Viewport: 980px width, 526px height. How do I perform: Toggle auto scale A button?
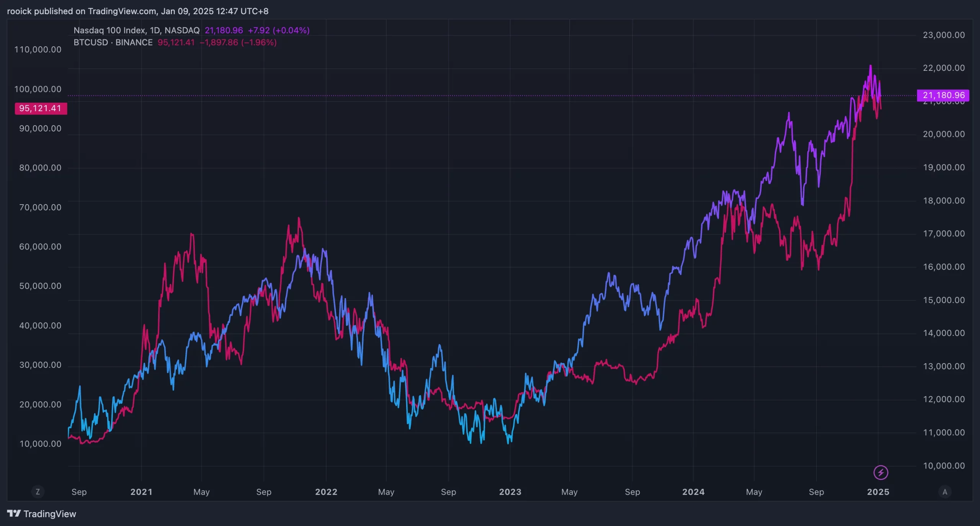pyautogui.click(x=944, y=492)
